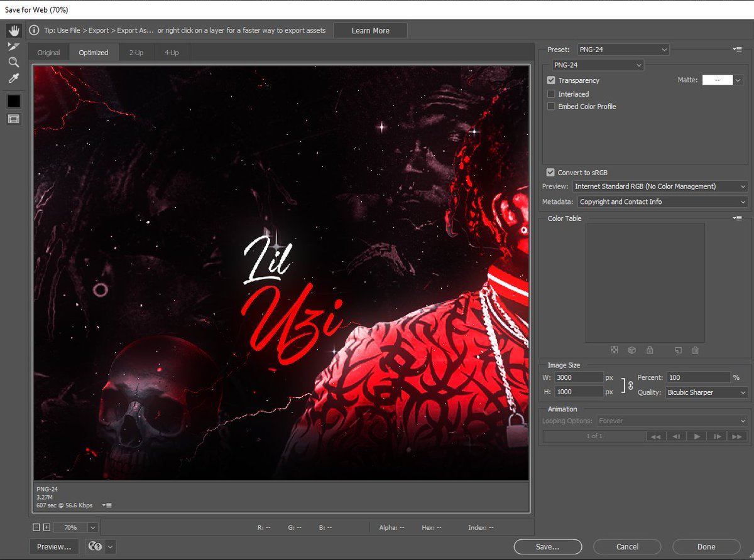Viewport: 754px width, 560px height.
Task: Open the Metadata dropdown
Action: [663, 202]
